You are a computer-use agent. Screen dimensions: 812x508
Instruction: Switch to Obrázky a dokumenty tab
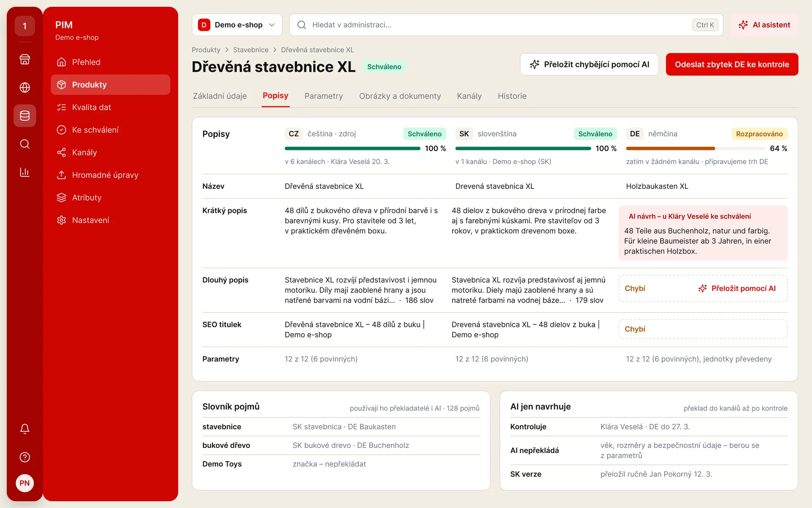[400, 96]
